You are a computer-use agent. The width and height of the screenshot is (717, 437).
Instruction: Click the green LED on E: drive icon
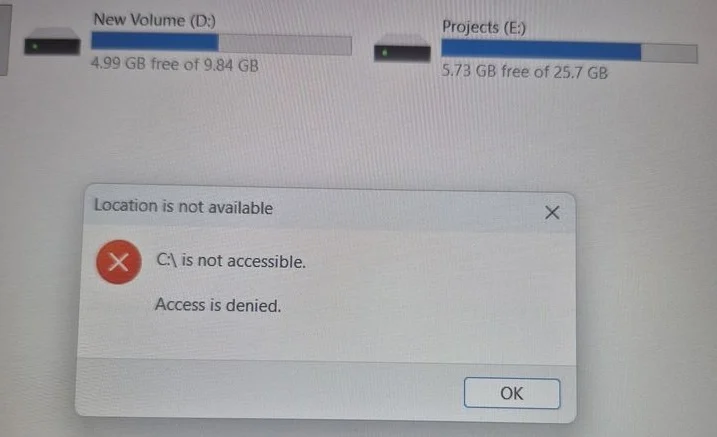coord(385,53)
